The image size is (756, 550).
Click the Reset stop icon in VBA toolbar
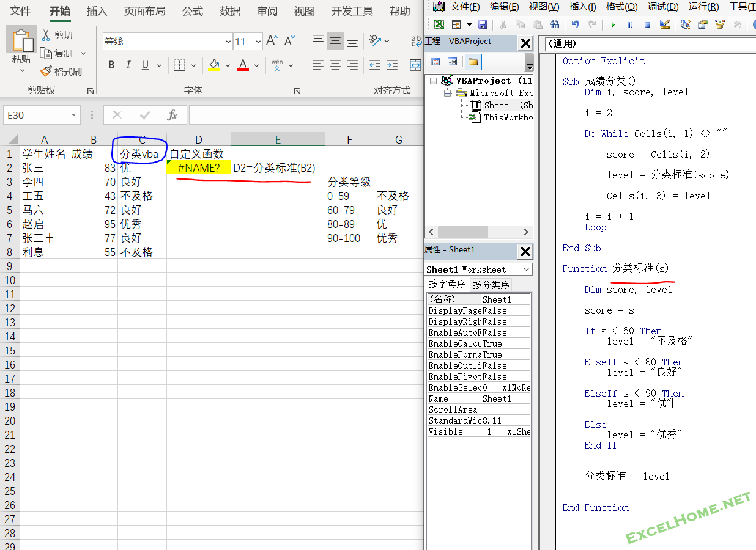647,24
